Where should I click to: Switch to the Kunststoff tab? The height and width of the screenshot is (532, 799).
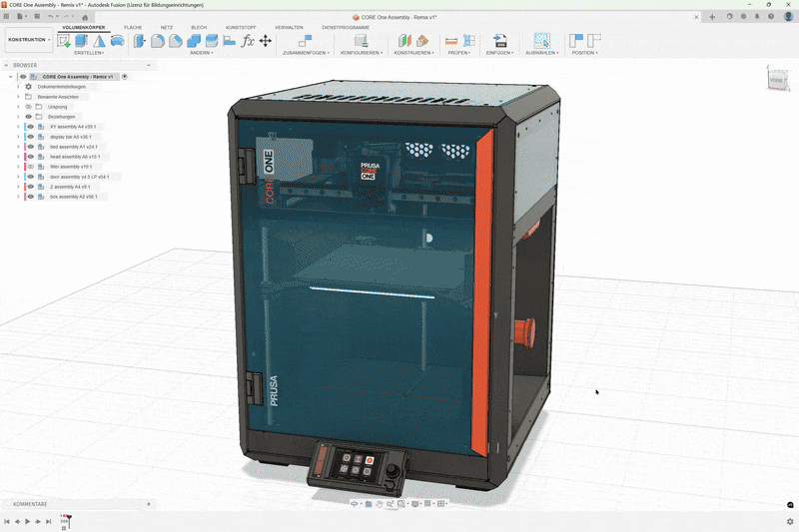pos(241,28)
